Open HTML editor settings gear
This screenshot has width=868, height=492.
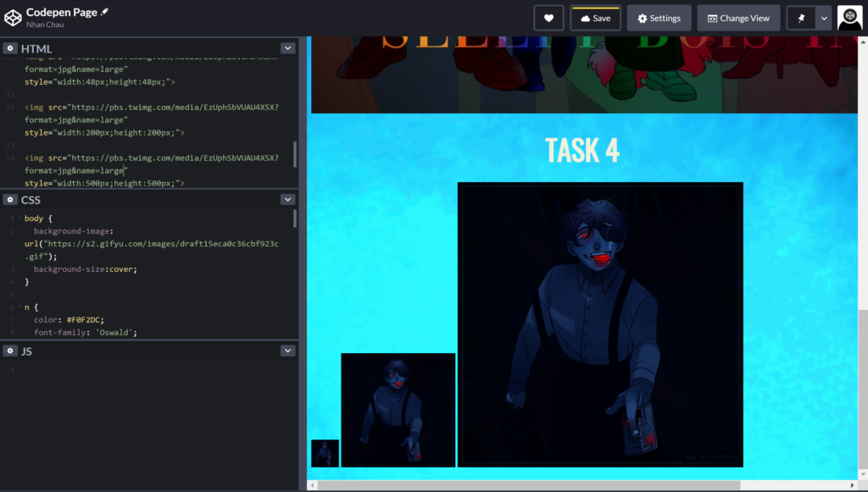click(x=10, y=48)
